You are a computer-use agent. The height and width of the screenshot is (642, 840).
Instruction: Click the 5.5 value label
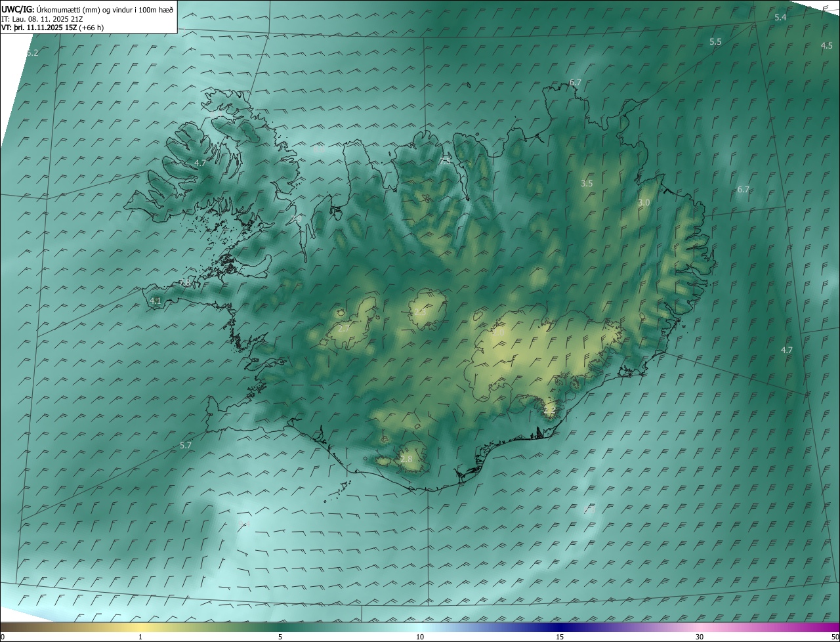pyautogui.click(x=715, y=42)
